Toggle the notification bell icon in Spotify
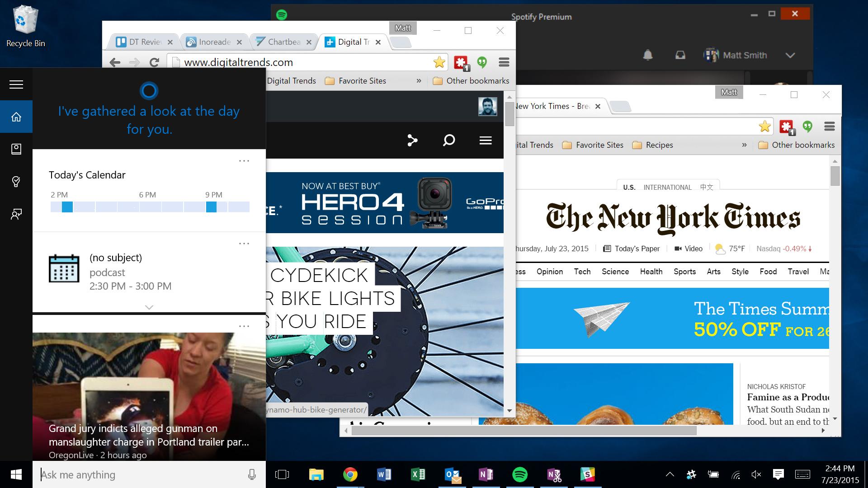868x488 pixels. click(647, 55)
